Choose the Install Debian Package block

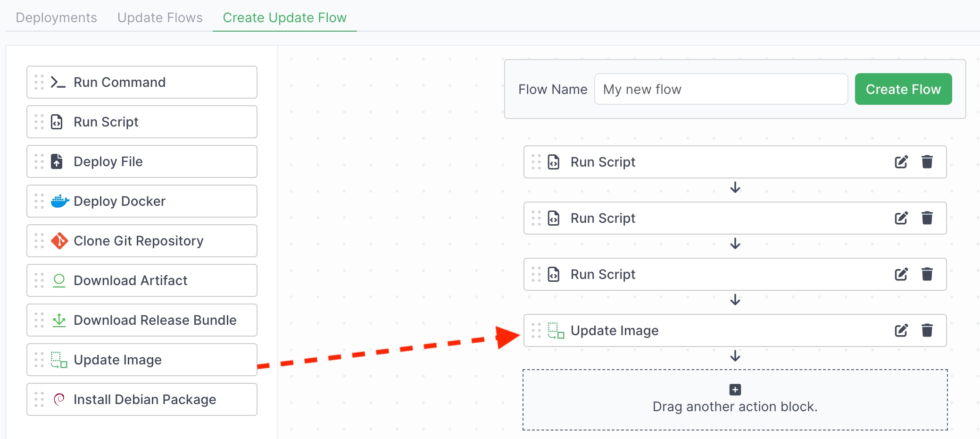pos(141,399)
